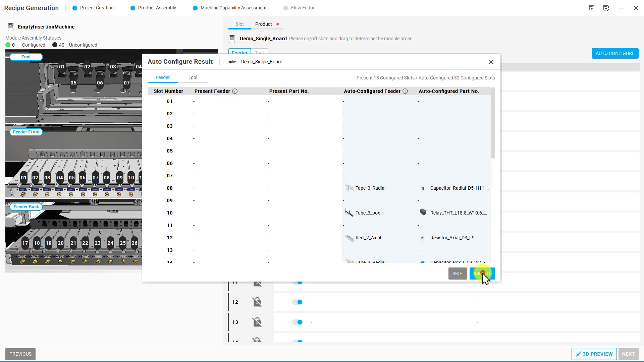This screenshot has height=362, width=644.
Task: Click the NEXT button
Action: [628, 354]
